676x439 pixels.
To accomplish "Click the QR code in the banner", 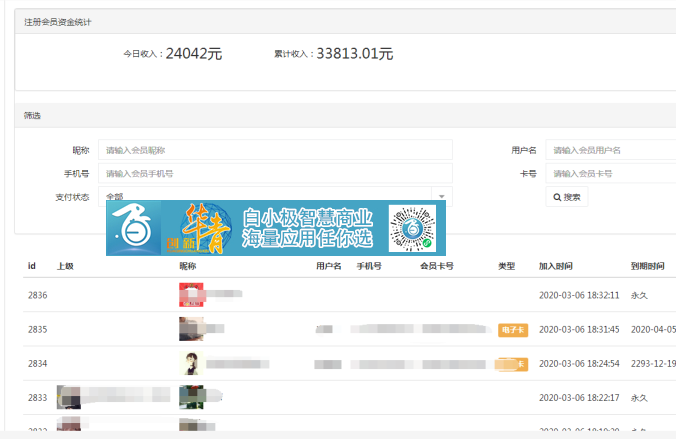I will click(x=413, y=228).
